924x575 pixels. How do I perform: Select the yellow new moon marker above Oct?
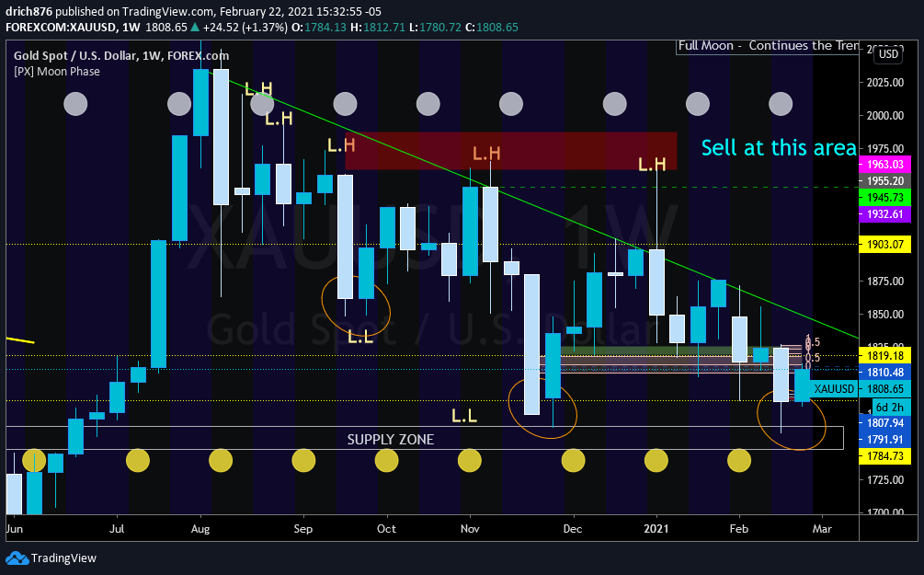(x=386, y=461)
